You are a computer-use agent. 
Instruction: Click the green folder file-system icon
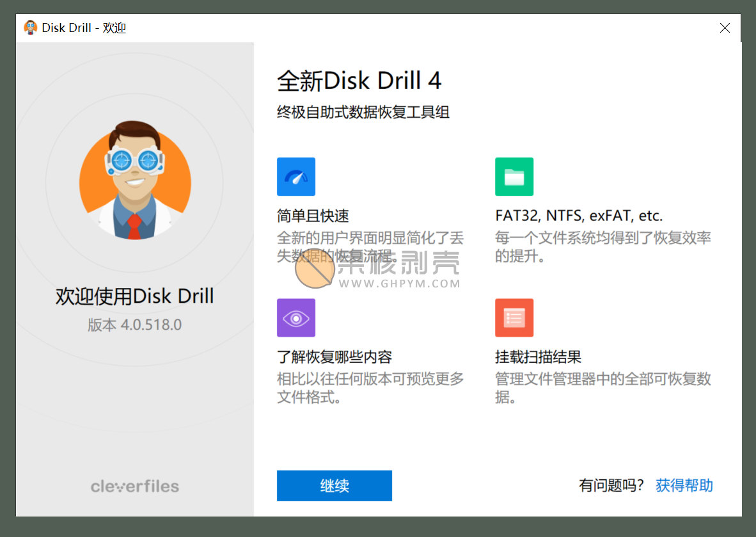(x=514, y=177)
